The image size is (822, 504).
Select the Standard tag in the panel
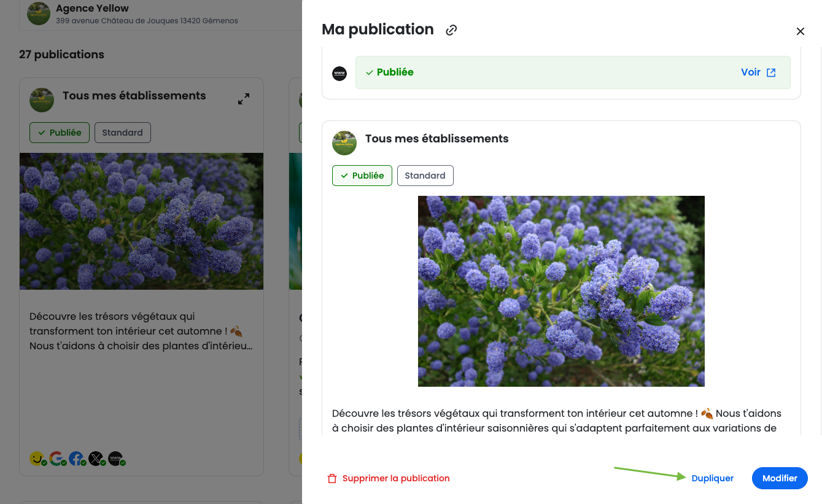click(425, 176)
